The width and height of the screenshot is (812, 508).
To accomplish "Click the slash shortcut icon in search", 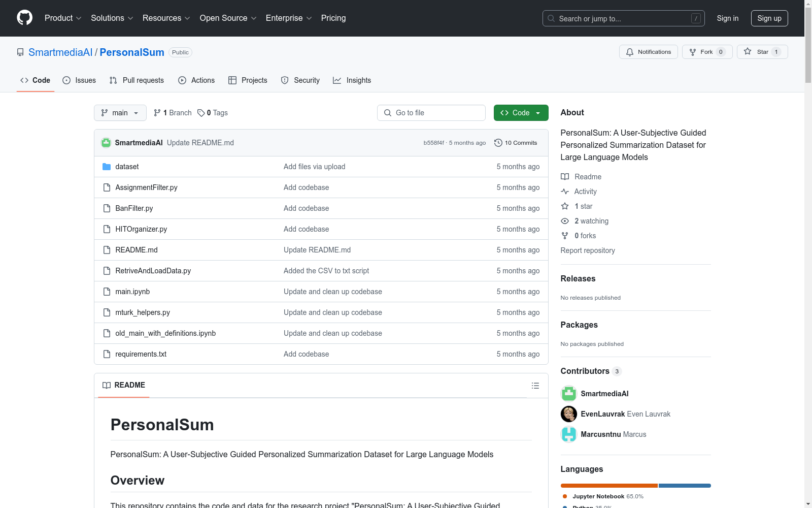I will click(x=696, y=18).
